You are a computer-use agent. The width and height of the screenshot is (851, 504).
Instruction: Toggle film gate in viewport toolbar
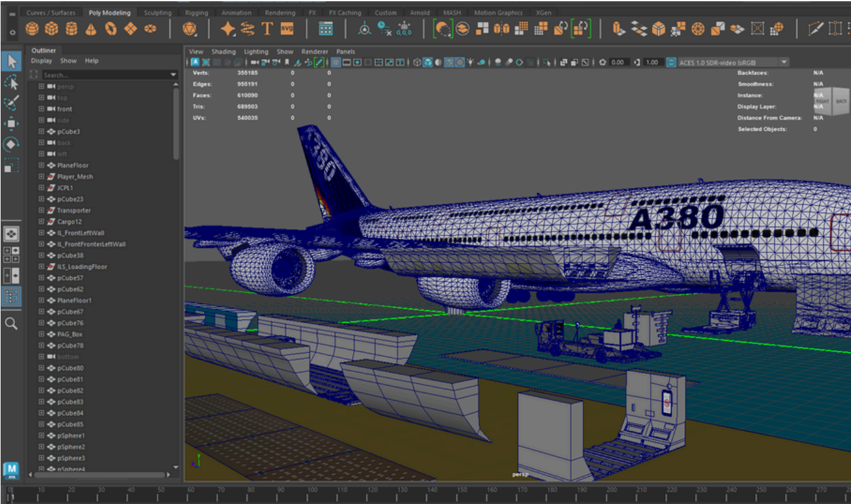[x=347, y=62]
